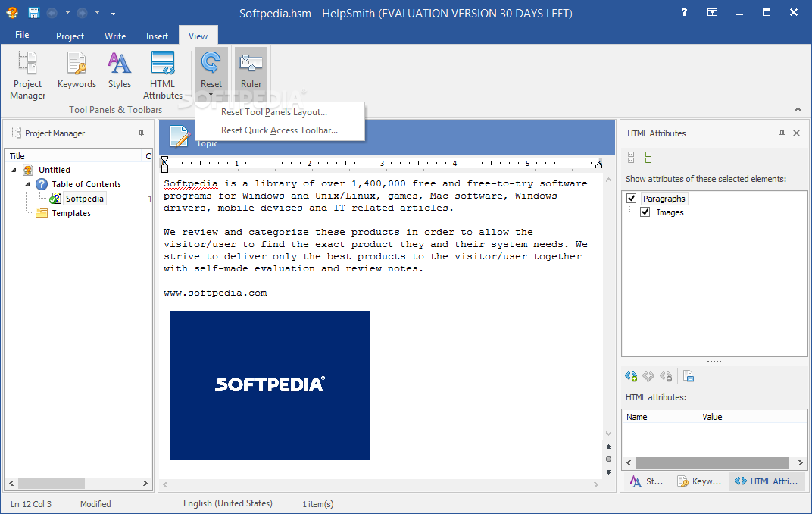
Task: Select the HTML Attributes bottom tab
Action: (767, 481)
